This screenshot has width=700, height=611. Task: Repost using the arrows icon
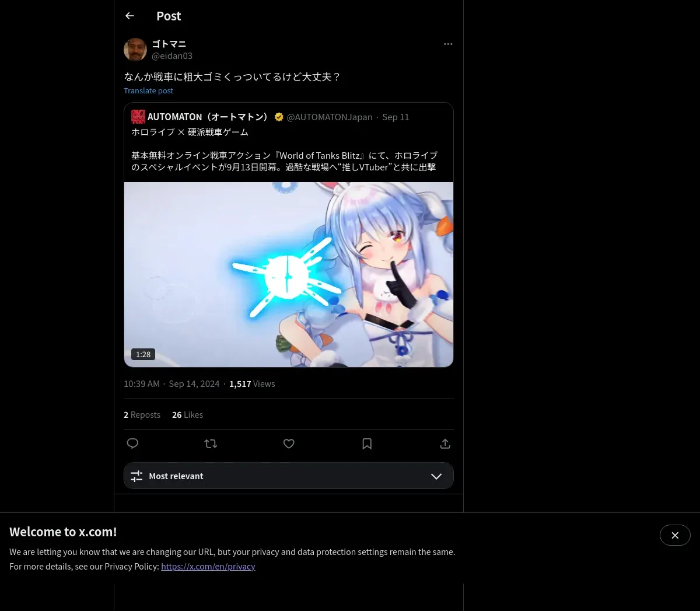211,444
